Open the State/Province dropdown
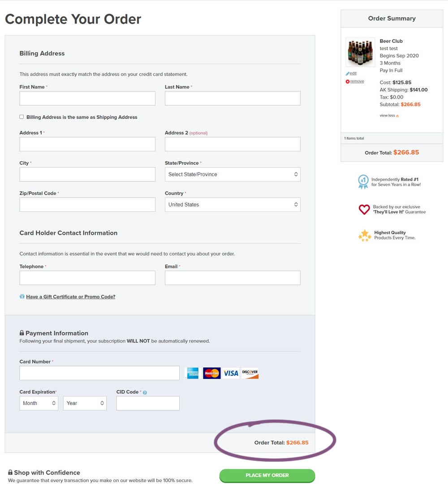 233,174
